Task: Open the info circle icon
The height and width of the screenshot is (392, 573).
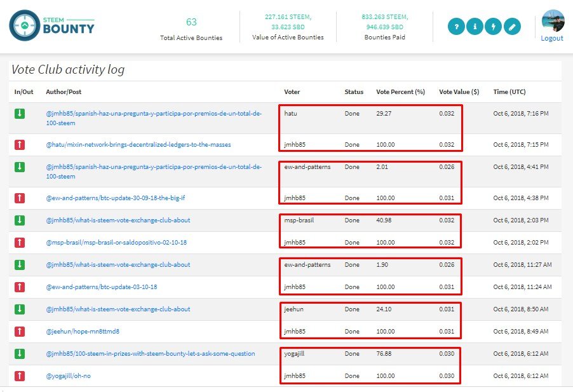Action: tap(475, 27)
